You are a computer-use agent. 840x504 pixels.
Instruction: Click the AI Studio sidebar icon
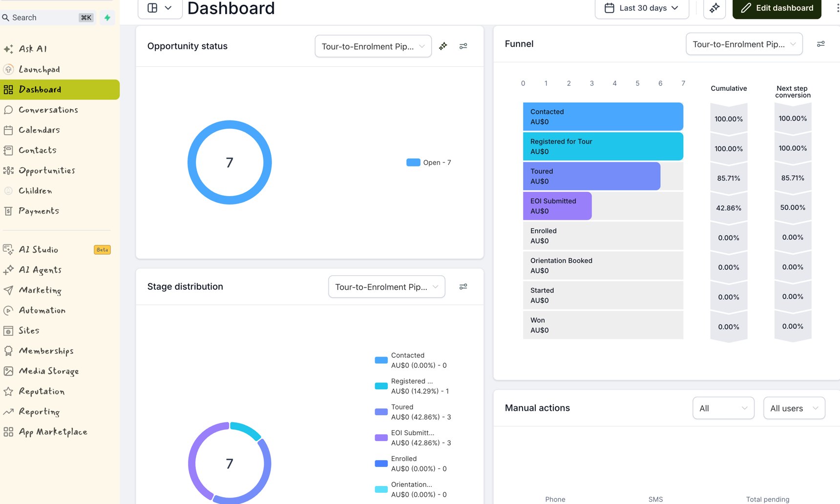pos(8,250)
